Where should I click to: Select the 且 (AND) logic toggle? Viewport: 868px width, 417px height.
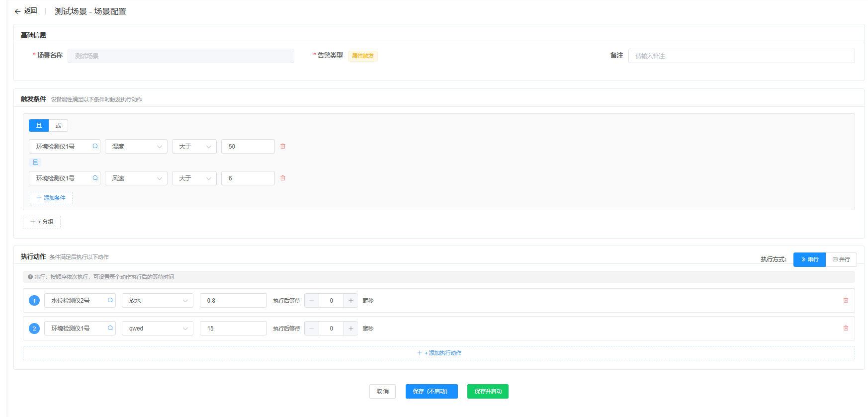point(39,126)
